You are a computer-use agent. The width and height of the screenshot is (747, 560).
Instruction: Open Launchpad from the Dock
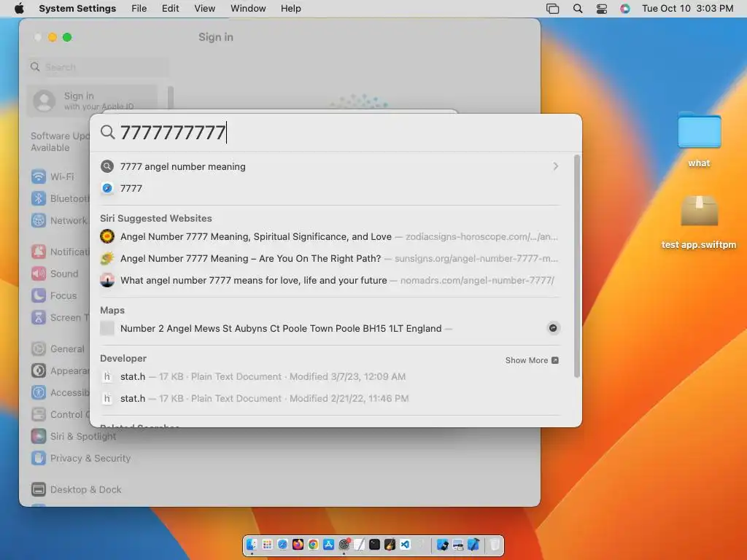tap(267, 544)
